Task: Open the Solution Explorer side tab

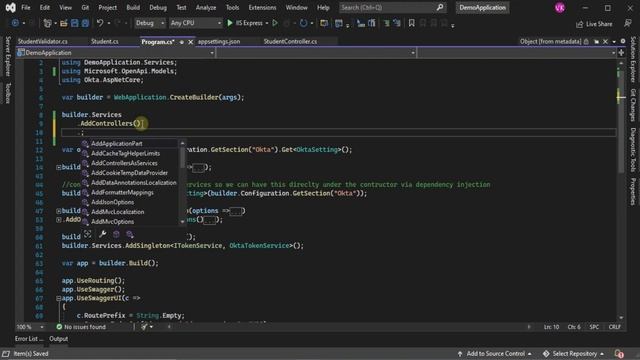Action: [x=633, y=59]
